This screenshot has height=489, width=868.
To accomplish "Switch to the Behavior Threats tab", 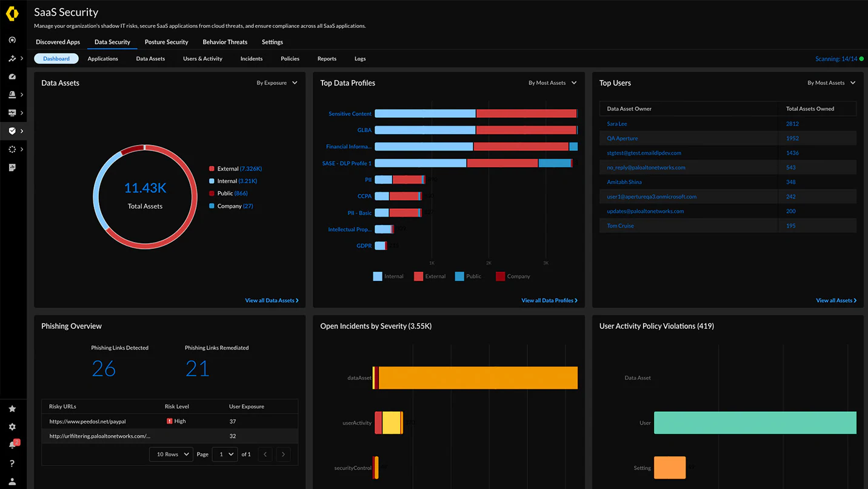I will coord(225,42).
